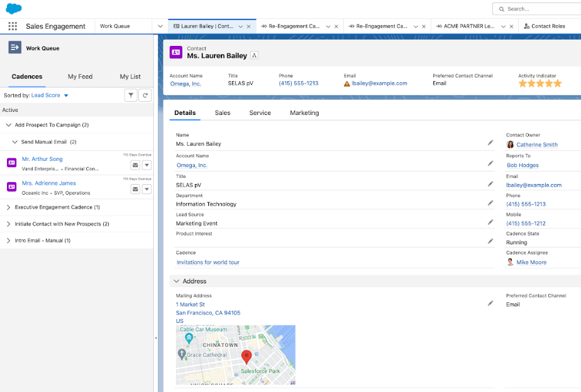Open Mrs. Adrienne James's record
This screenshot has width=581, height=392.
[x=49, y=183]
